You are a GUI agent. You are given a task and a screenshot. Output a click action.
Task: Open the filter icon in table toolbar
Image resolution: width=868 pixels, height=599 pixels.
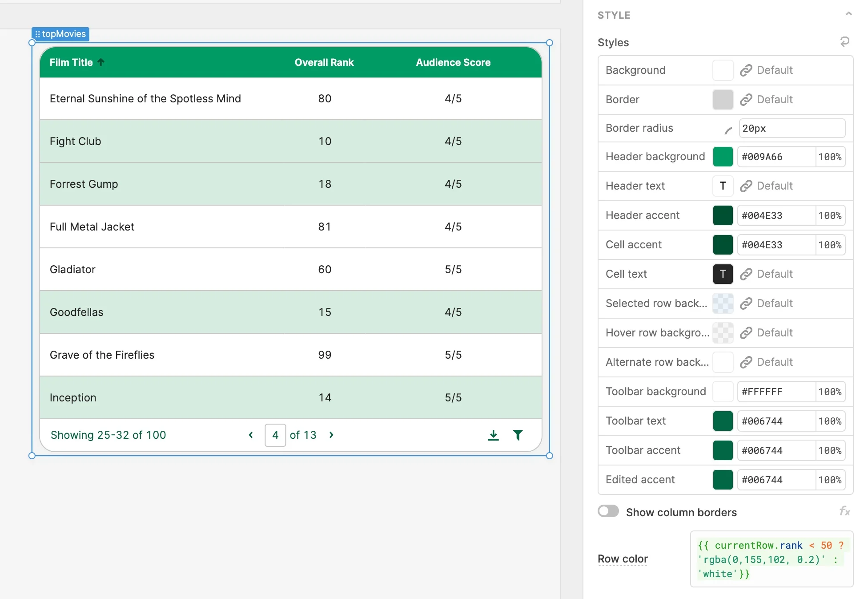518,435
